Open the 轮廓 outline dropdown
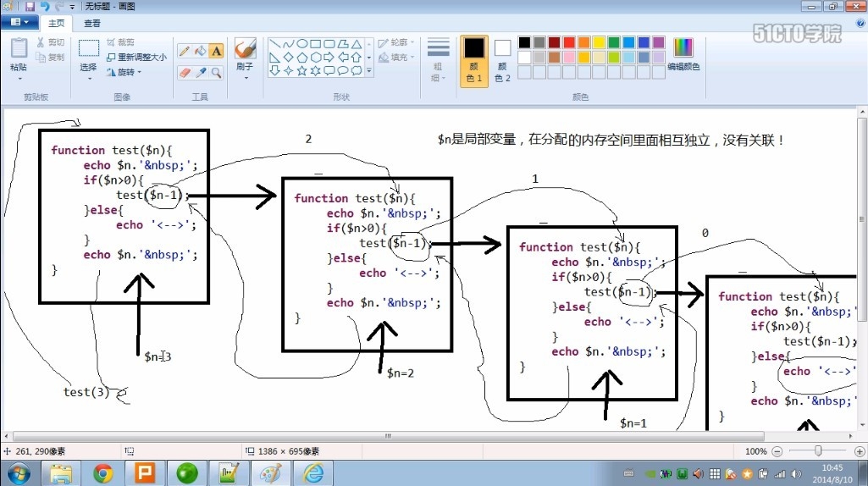868x486 pixels. tap(396, 42)
